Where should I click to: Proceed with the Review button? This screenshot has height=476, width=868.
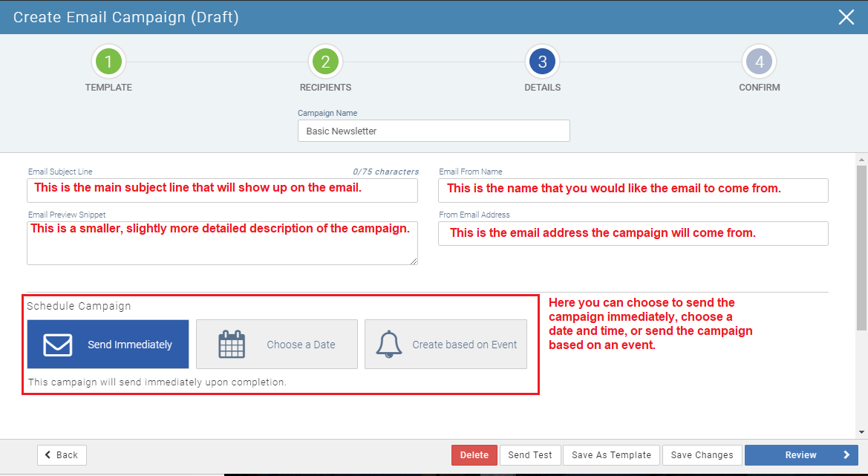coord(801,455)
